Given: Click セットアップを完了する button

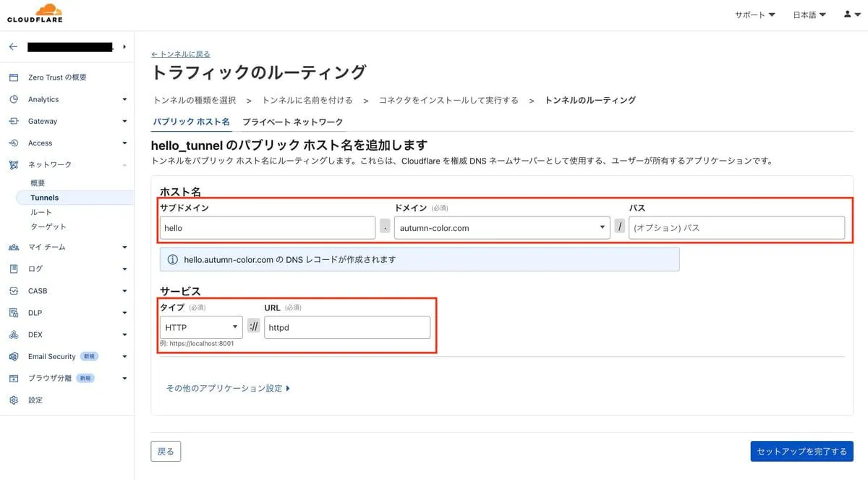Looking at the screenshot, I should pos(801,451).
